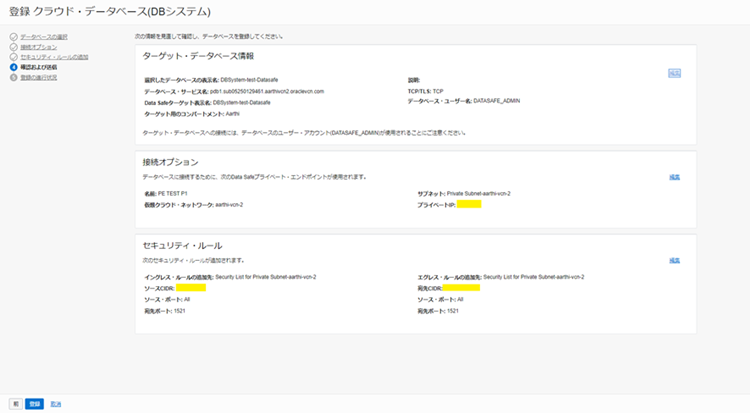Select the 確認および送信 current step label

(x=40, y=67)
